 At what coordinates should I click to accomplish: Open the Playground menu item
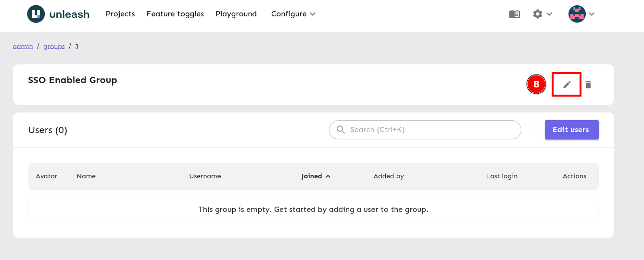(x=236, y=14)
